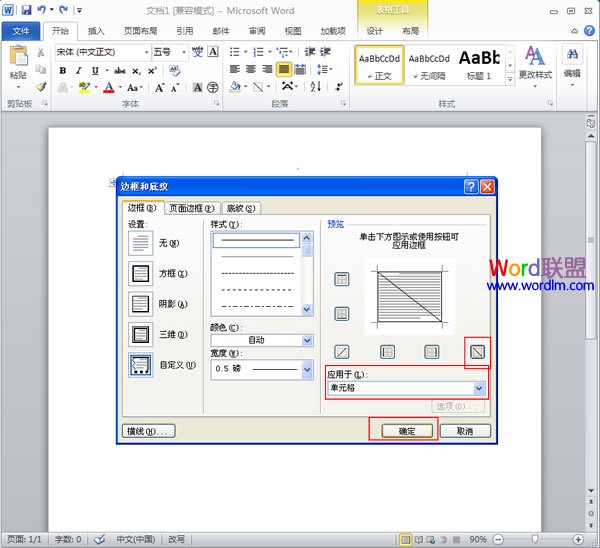Switch to the 设计 Design table tab

pos(374,31)
